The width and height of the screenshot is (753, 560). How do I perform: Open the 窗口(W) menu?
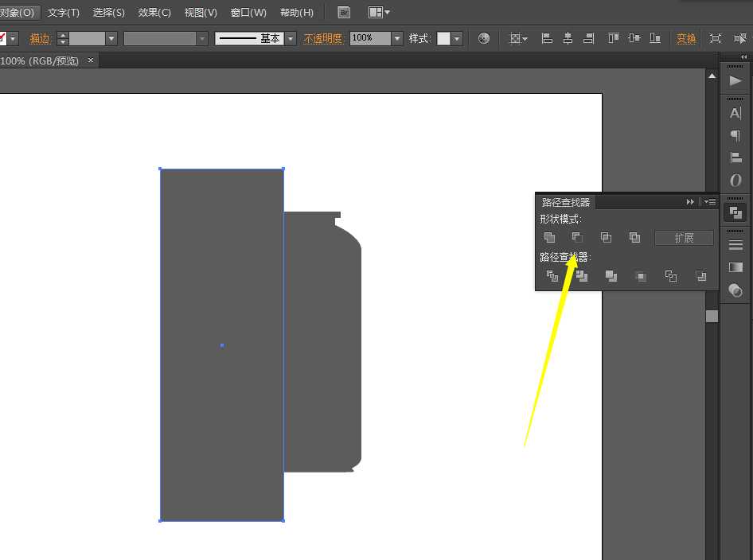(x=248, y=13)
